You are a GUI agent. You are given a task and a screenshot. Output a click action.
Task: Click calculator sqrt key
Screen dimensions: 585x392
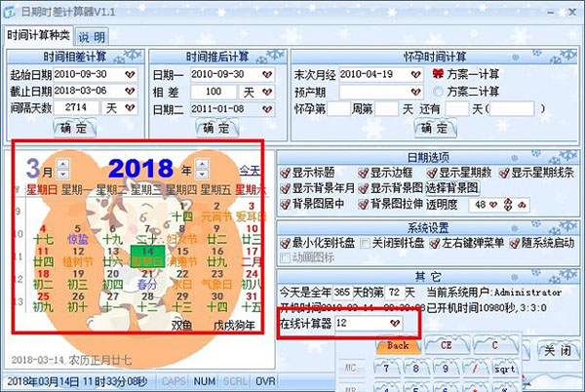click(505, 369)
